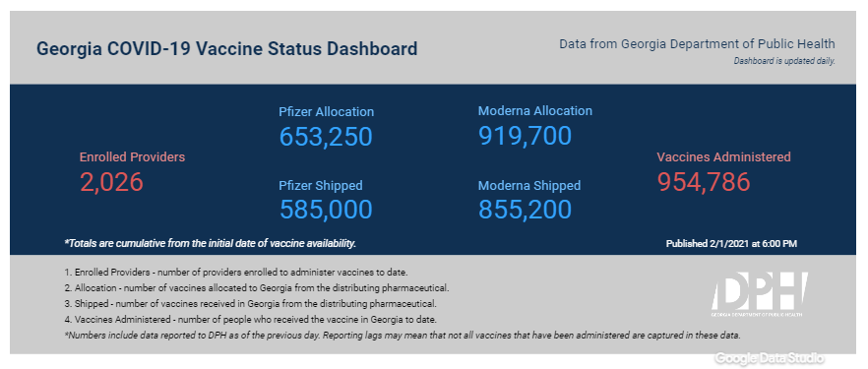Click the Moderna Shipped value 855,200
The height and width of the screenshot is (369, 868).
(525, 210)
